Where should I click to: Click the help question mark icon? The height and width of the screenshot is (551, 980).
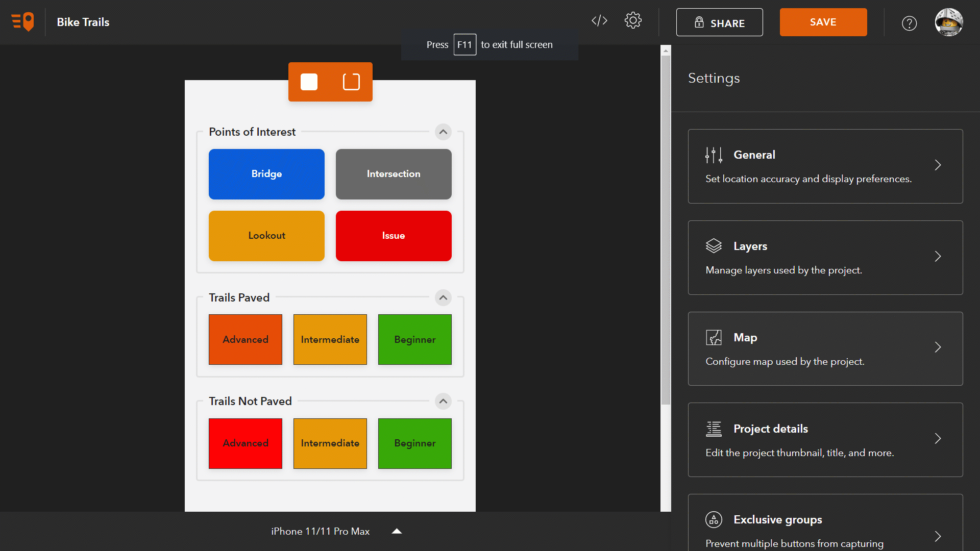(x=909, y=23)
